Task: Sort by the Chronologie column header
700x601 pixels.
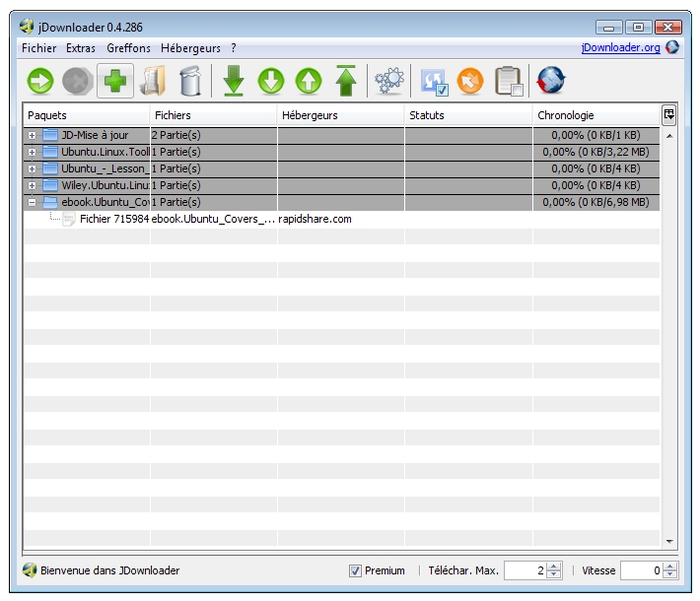Action: click(x=595, y=115)
